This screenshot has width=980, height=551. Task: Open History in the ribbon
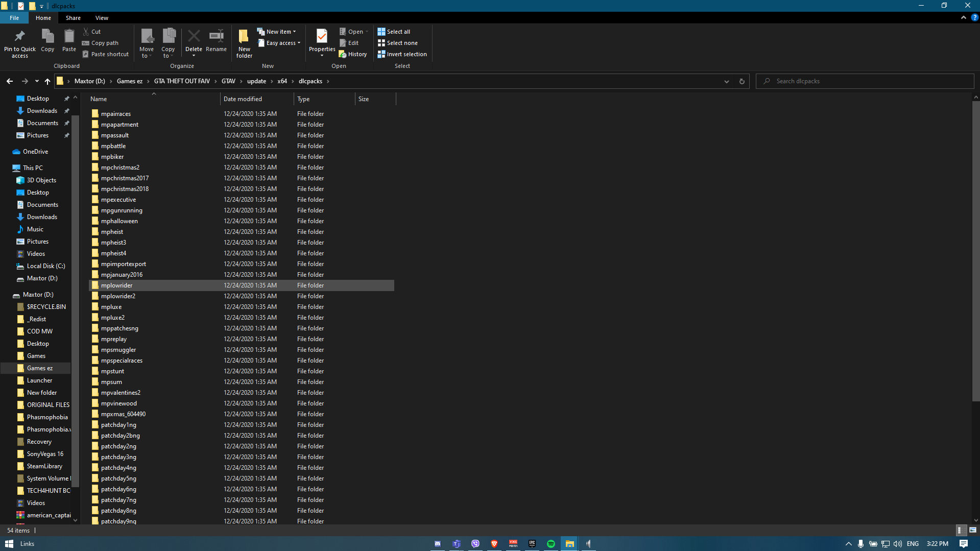(353, 54)
